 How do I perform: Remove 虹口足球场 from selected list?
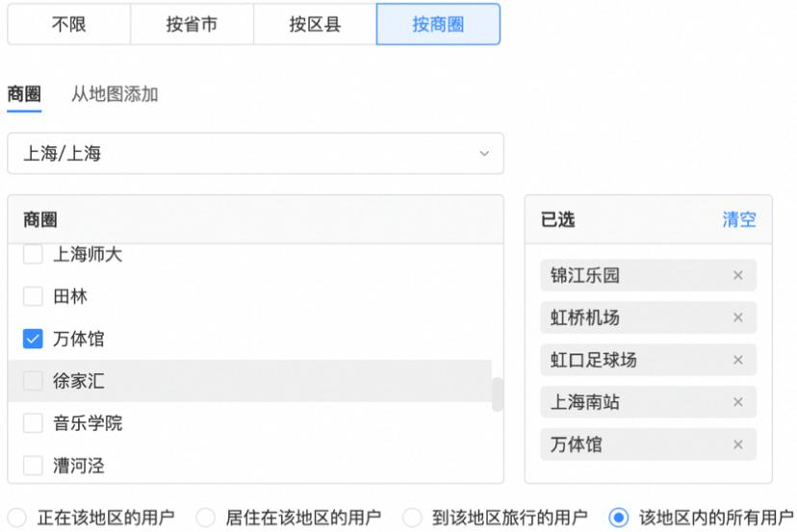[x=738, y=360]
